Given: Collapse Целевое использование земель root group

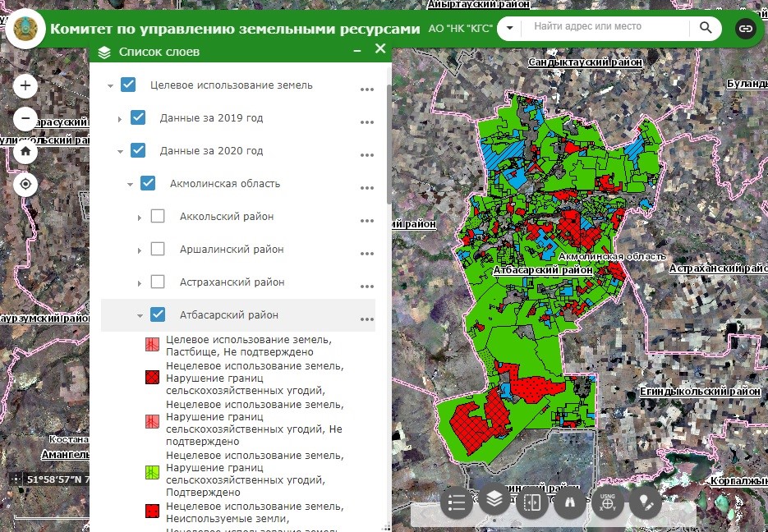Looking at the screenshot, I should point(110,86).
